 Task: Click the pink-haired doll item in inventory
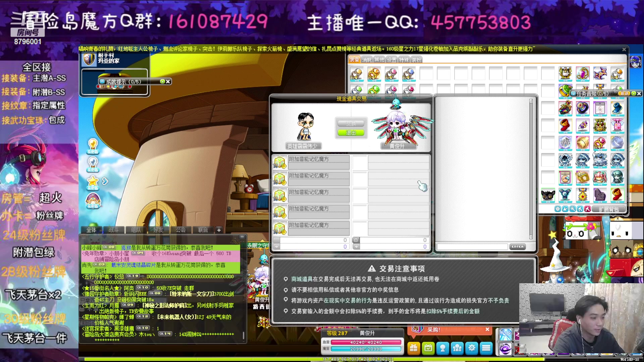click(600, 177)
